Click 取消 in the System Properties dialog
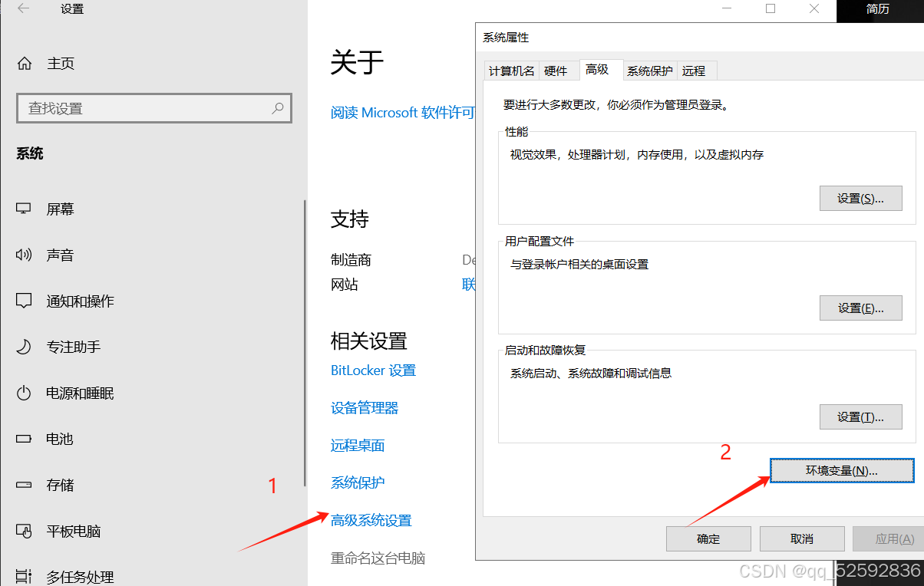Screen dimensions: 924x586 [802, 538]
